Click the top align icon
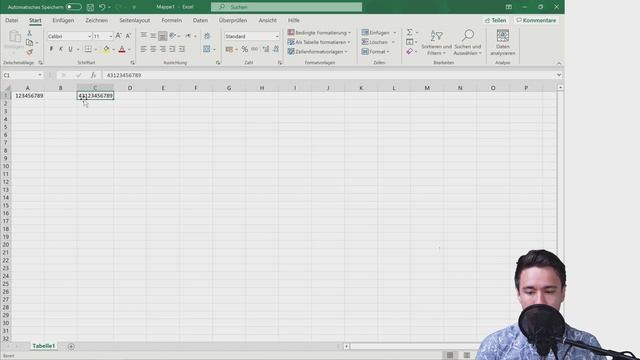 pyautogui.click(x=144, y=36)
